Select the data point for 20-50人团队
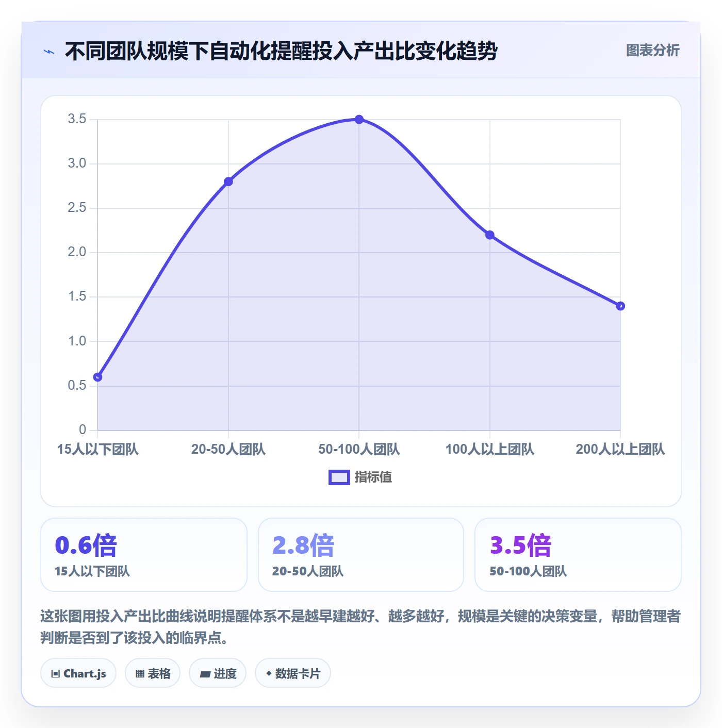Screen dimensions: 722x728 click(x=228, y=181)
